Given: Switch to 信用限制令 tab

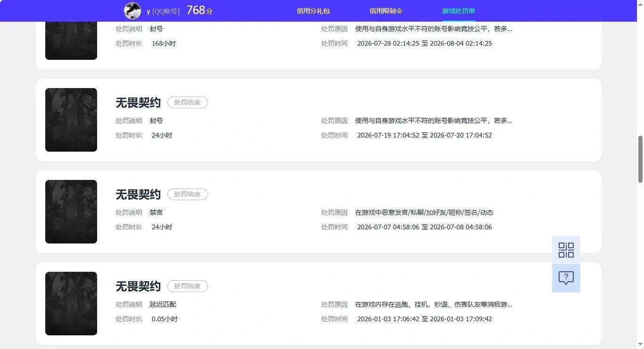Looking at the screenshot, I should [386, 11].
